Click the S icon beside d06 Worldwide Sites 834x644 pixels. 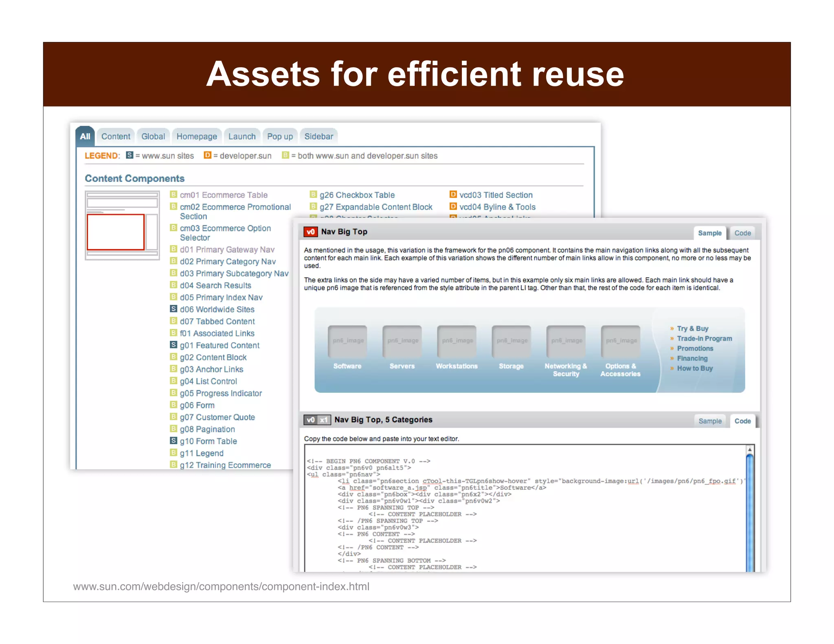click(173, 309)
